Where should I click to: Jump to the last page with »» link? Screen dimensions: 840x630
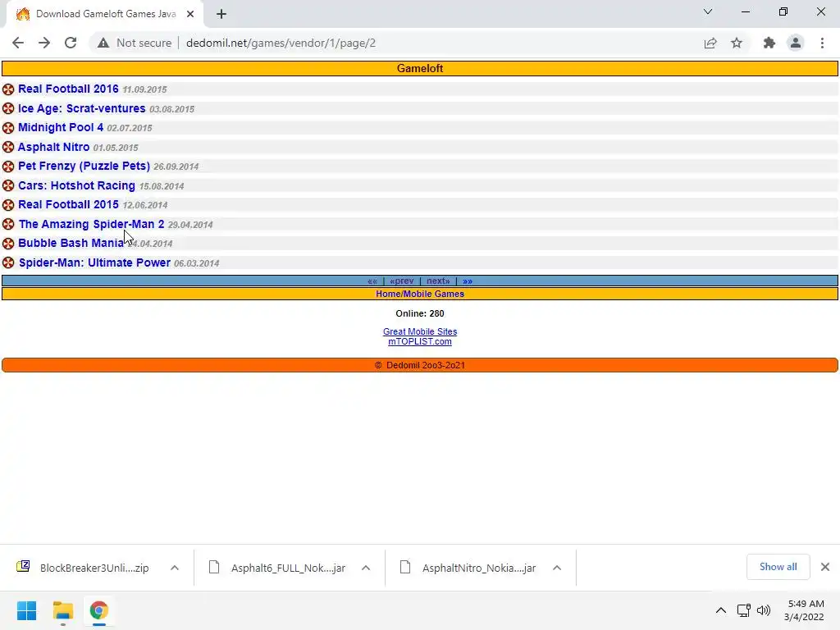468,281
